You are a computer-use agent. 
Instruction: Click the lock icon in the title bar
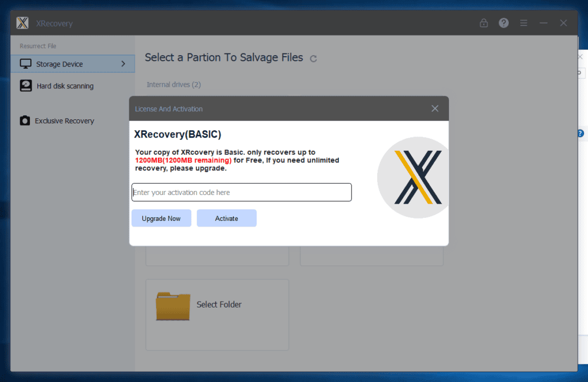click(x=483, y=22)
